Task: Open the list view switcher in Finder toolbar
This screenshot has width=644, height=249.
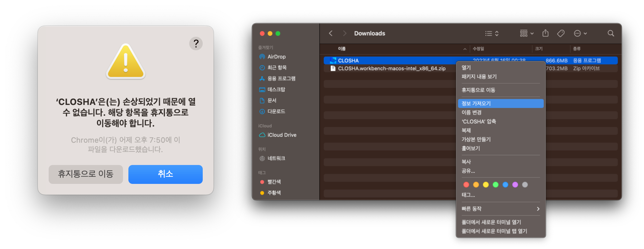Action: point(492,33)
